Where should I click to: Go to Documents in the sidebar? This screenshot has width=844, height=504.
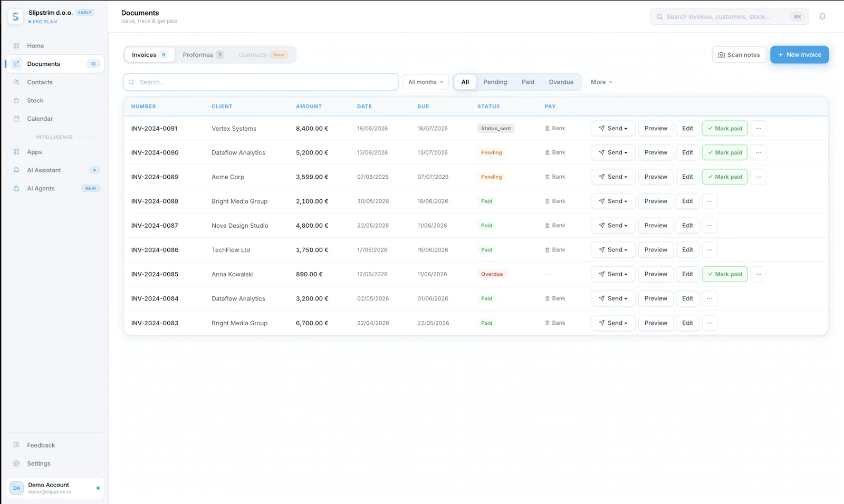pyautogui.click(x=55, y=64)
